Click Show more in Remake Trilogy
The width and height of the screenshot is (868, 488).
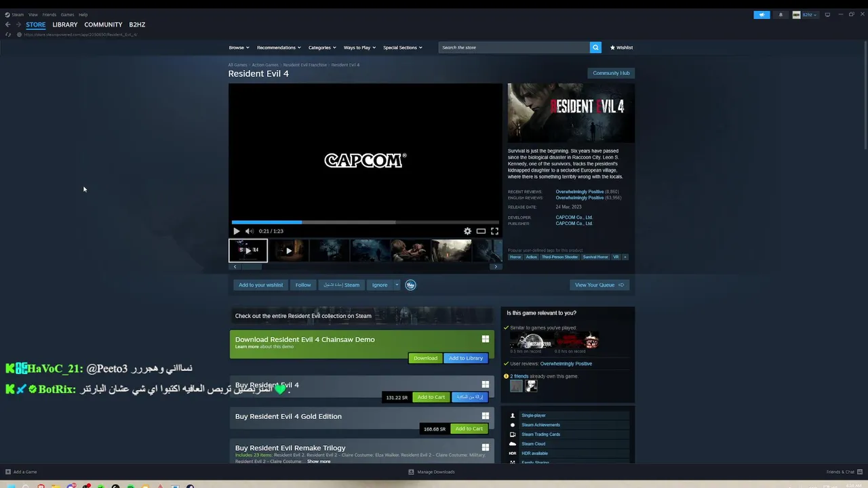point(319,462)
